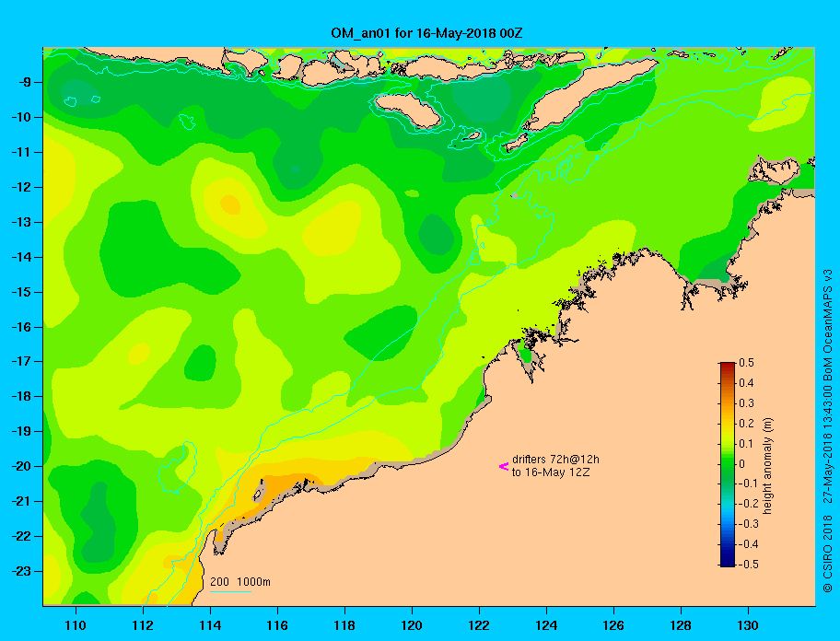840x641 pixels.
Task: Click latitude axis label "-9"
Action: pos(26,82)
